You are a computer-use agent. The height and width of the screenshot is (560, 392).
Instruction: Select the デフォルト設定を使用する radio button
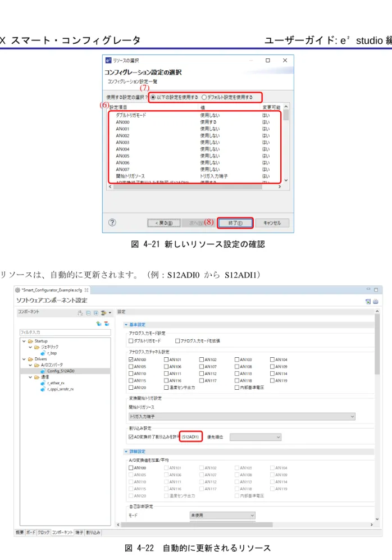pyautogui.click(x=204, y=97)
